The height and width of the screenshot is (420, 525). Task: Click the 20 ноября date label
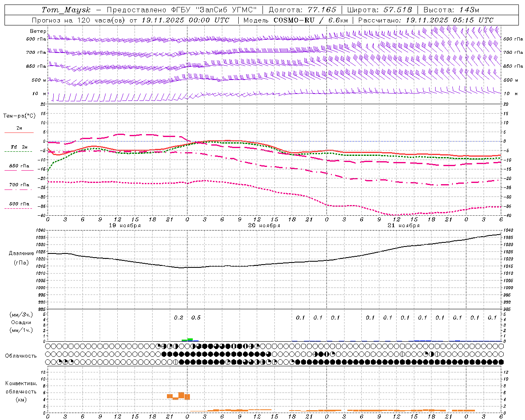264,226
